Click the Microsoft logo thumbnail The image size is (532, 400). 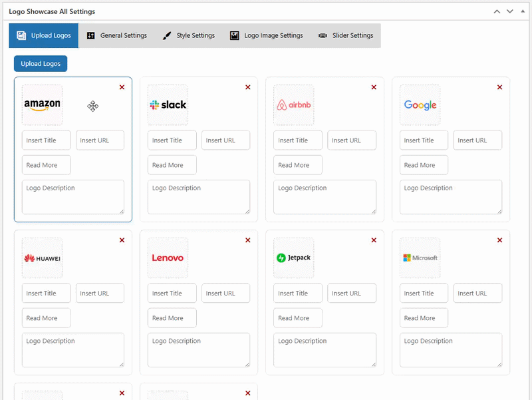[x=420, y=258]
